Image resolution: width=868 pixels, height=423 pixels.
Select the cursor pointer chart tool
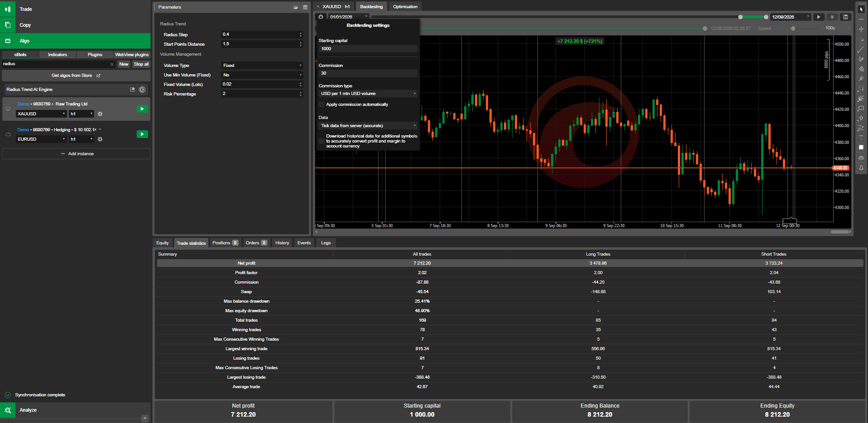coord(861,10)
